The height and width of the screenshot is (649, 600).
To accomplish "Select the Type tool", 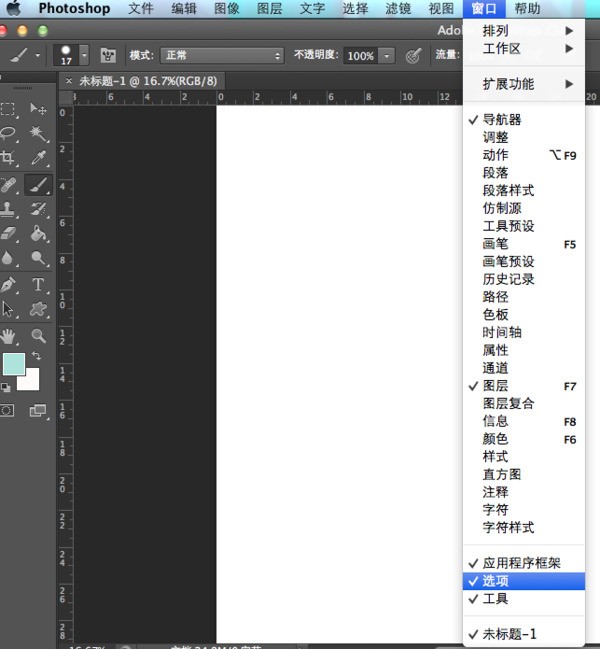I will click(38, 285).
